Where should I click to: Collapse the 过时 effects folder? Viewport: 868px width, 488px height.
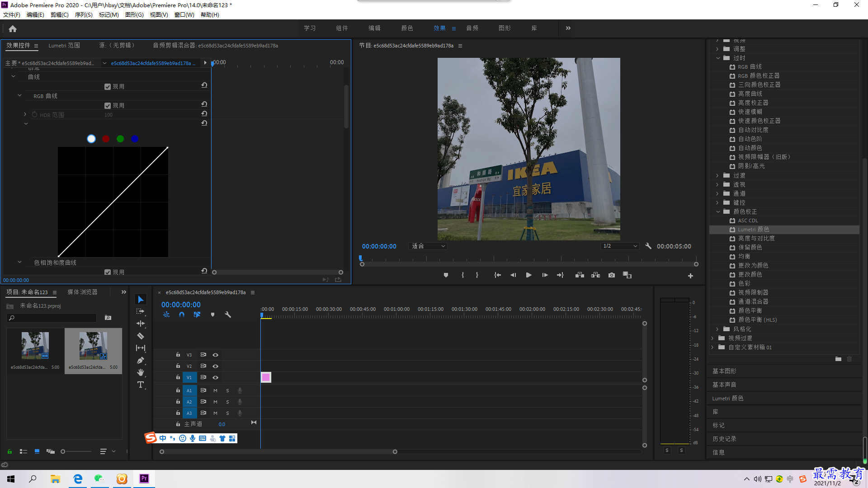[718, 58]
